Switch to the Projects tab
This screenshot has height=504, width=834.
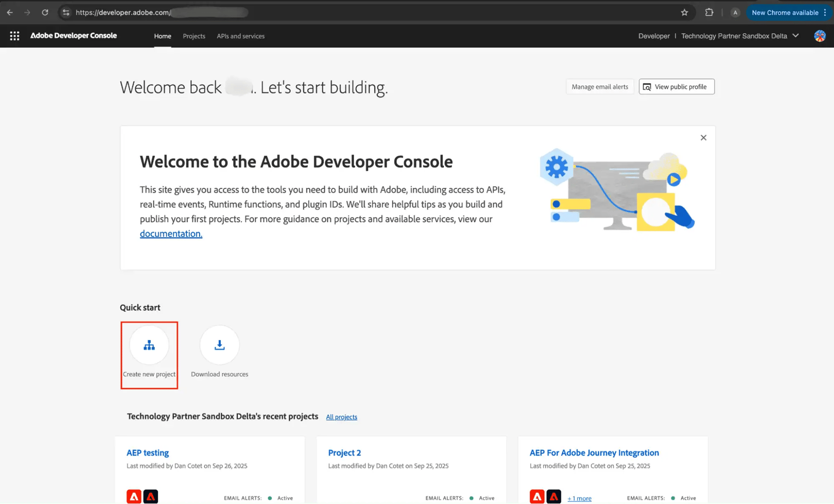click(194, 36)
